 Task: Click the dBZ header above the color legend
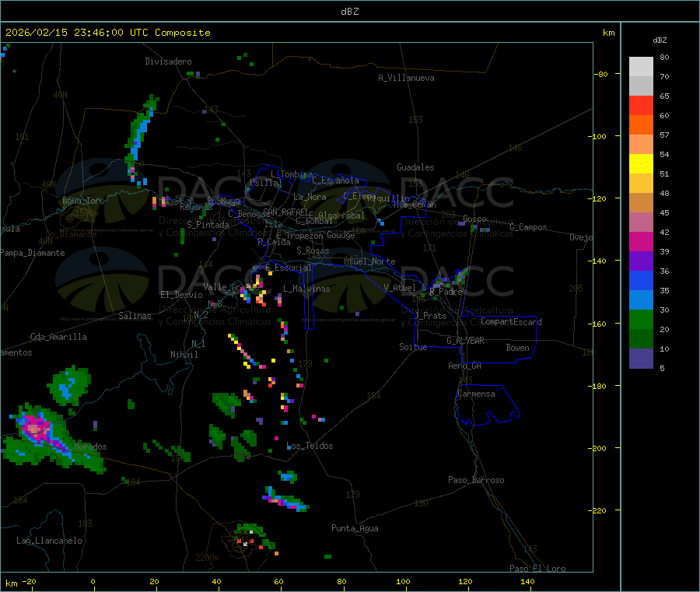click(x=660, y=40)
